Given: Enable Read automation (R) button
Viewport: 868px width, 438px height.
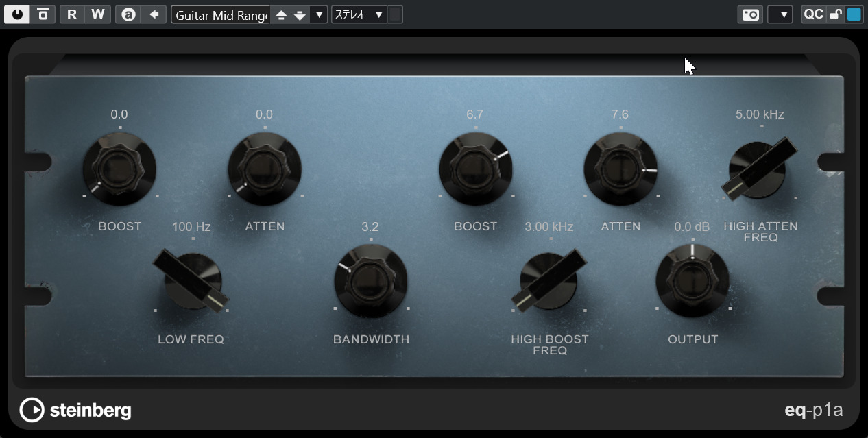Looking at the screenshot, I should tap(72, 14).
